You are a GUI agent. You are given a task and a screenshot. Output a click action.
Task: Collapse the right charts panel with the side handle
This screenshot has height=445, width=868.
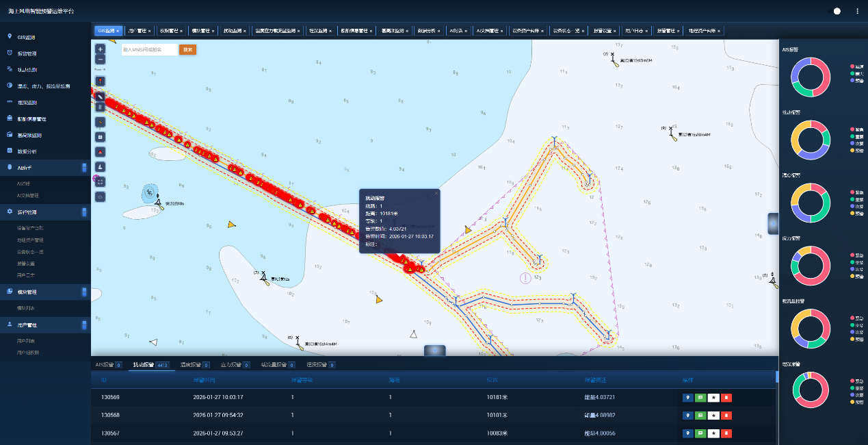(x=773, y=223)
